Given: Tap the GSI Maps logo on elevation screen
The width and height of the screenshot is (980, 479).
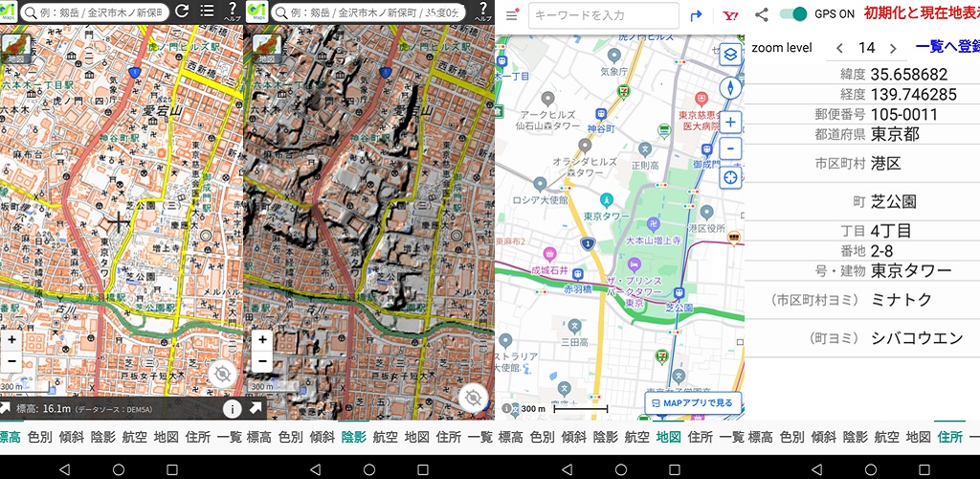Looking at the screenshot, I should (x=9, y=11).
